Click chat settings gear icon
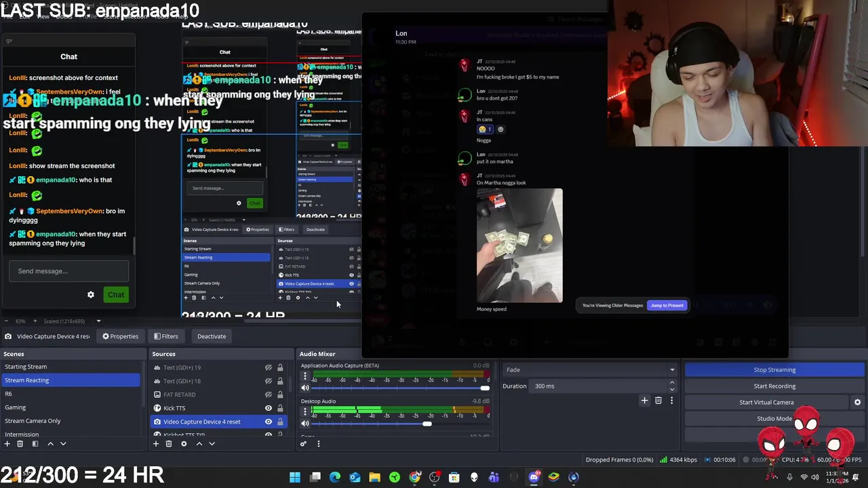The image size is (868, 488). pos(91,295)
